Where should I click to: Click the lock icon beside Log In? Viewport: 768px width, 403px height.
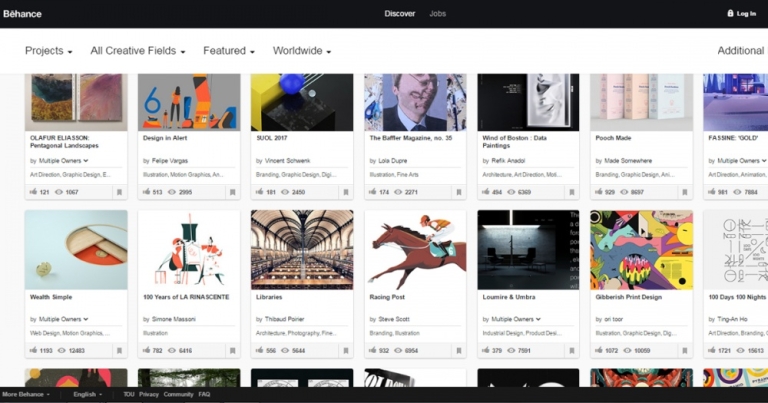click(x=730, y=13)
